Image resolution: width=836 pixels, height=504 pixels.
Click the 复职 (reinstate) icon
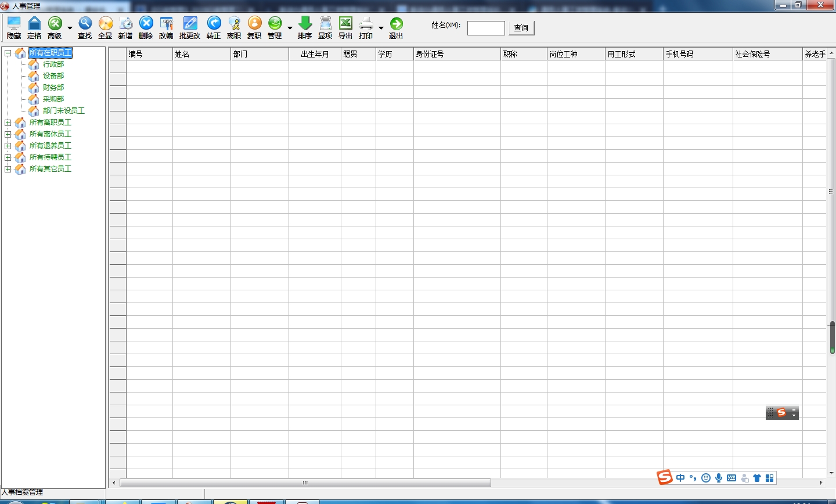click(254, 27)
